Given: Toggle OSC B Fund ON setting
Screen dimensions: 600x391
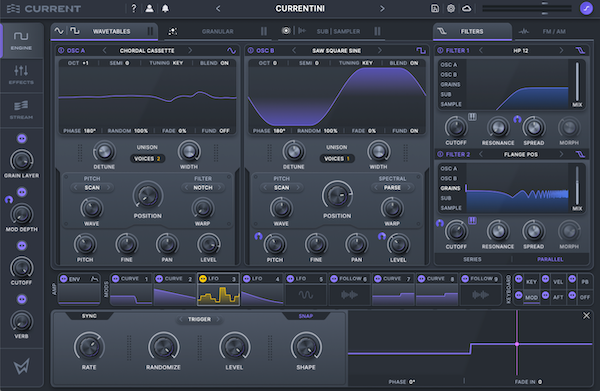Looking at the screenshot, I should 405,131.
